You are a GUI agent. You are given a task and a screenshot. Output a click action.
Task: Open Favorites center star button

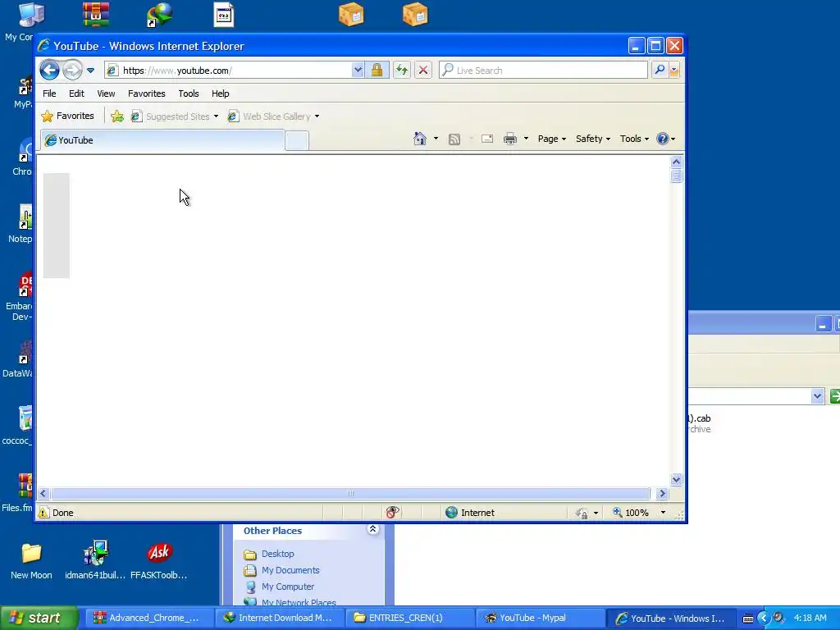(x=68, y=116)
